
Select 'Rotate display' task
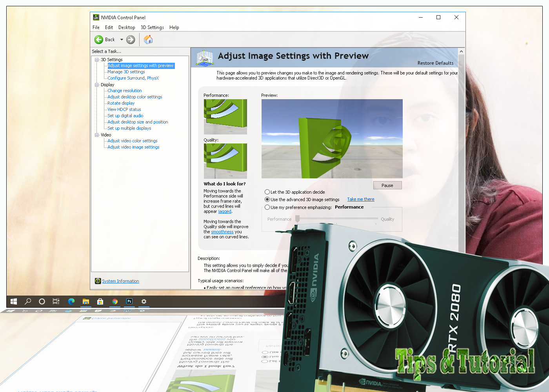point(121,103)
